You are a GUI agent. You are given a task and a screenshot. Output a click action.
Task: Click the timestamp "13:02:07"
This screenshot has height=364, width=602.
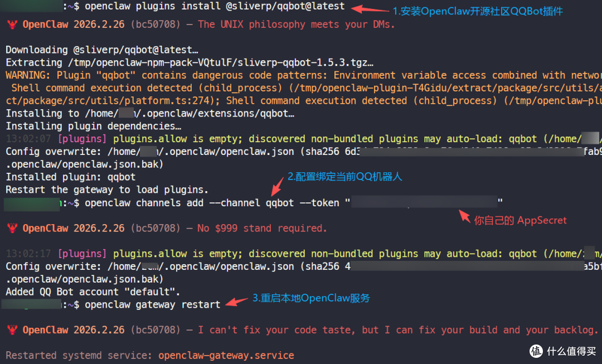28,139
